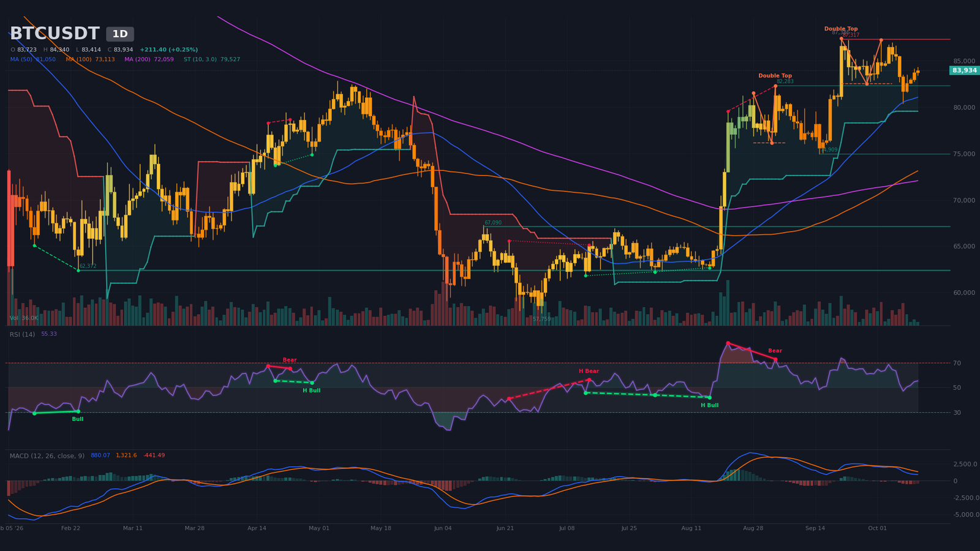Click the 75,000 price axis label
980x551 pixels.
click(x=964, y=154)
